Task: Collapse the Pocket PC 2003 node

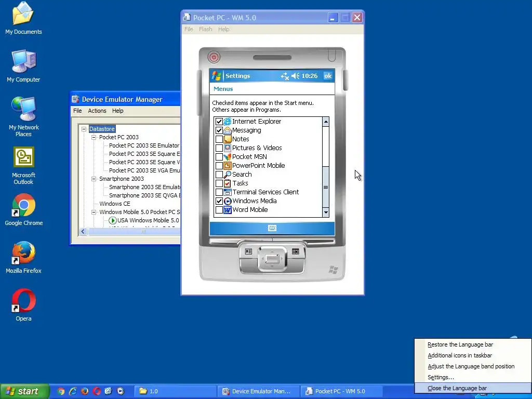Action: (x=94, y=137)
